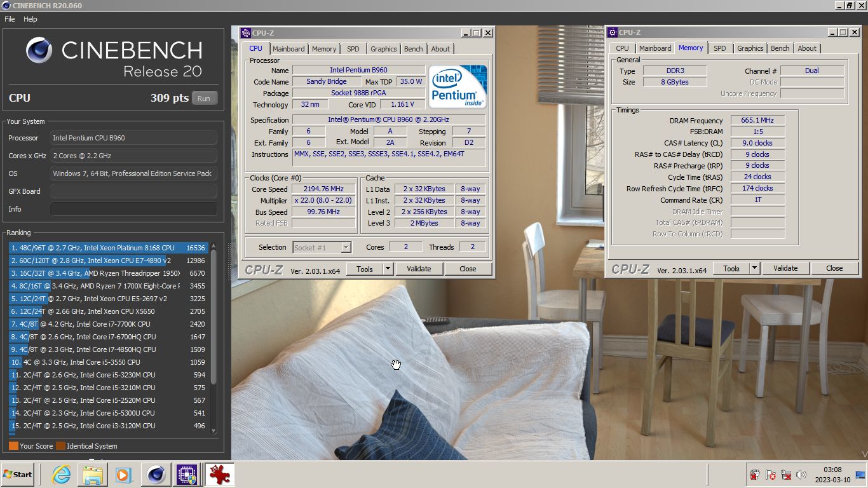Open the Windows Start menu

pos(17,475)
